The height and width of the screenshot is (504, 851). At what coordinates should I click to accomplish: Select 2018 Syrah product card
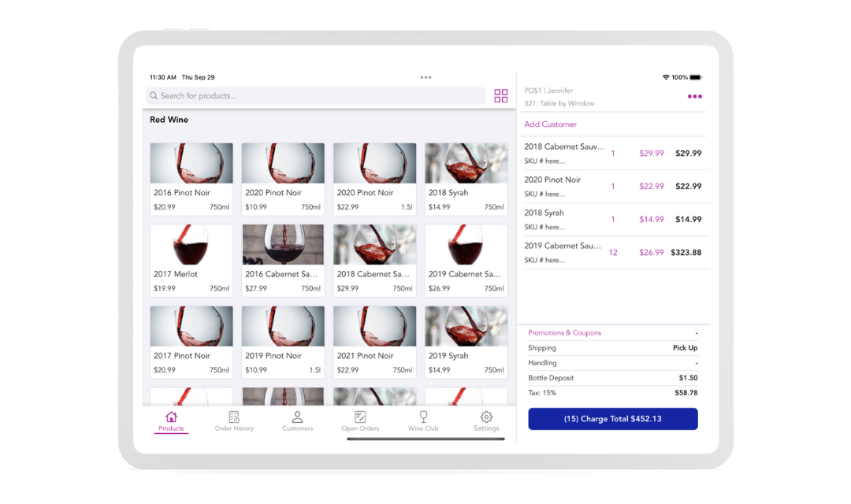[466, 179]
